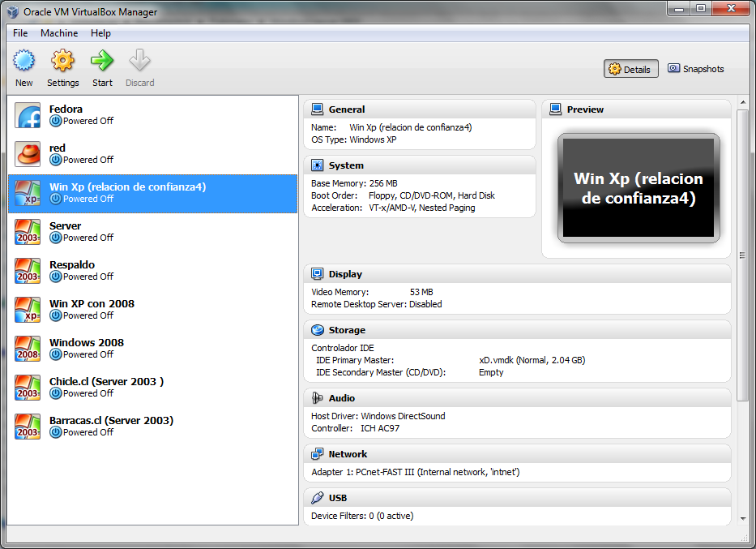
Task: Click the Display section icon
Action: (318, 274)
